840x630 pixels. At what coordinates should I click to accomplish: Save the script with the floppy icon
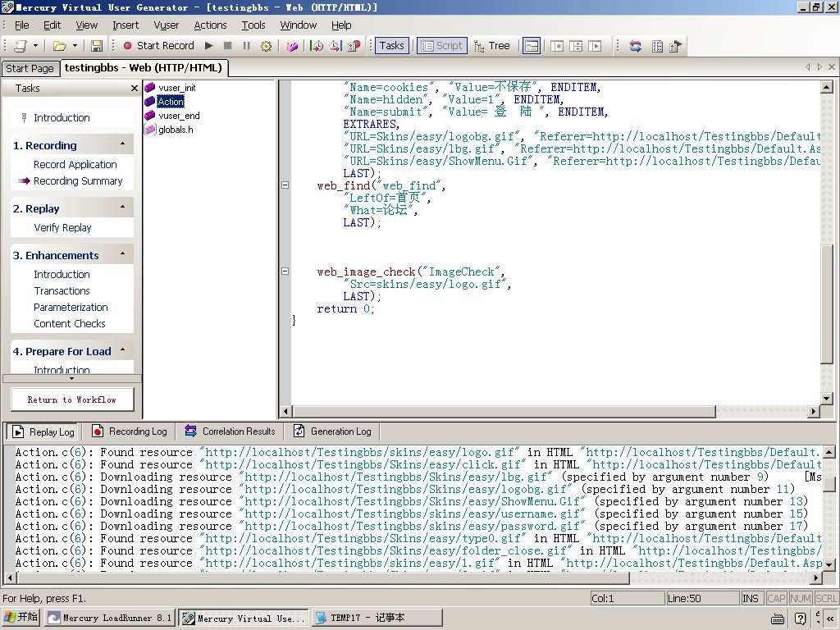coord(97,46)
